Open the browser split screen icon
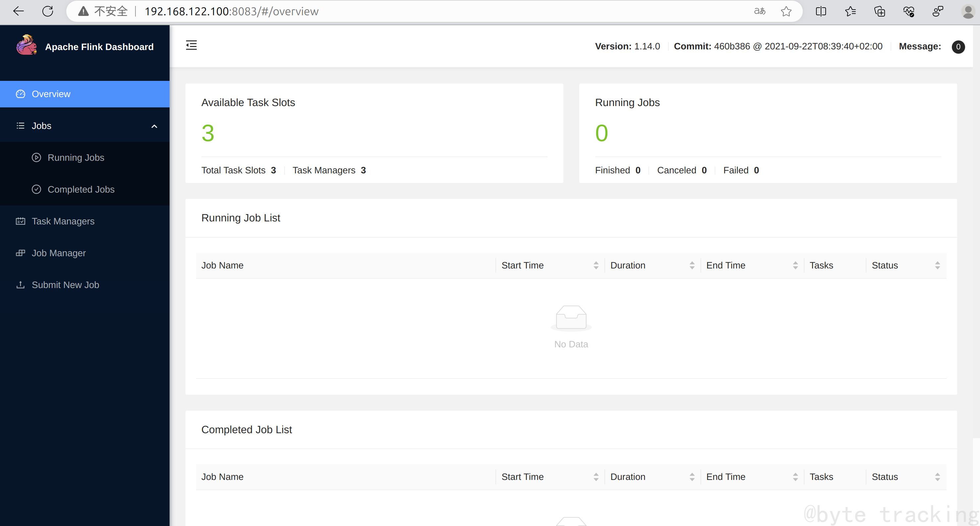Screen dimensions: 980x526 click(x=821, y=11)
